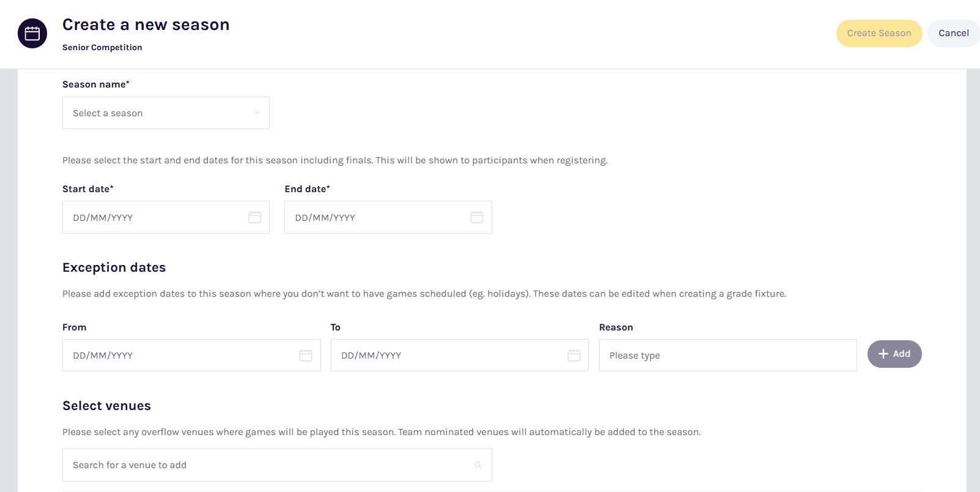Click the Reason text field

(728, 356)
